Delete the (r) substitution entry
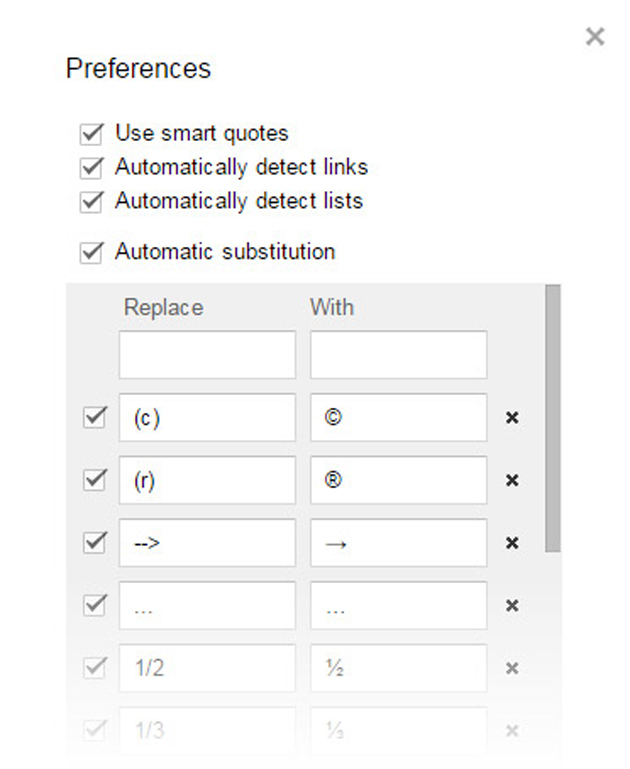Screen dimensions: 630x769 [x=512, y=481]
